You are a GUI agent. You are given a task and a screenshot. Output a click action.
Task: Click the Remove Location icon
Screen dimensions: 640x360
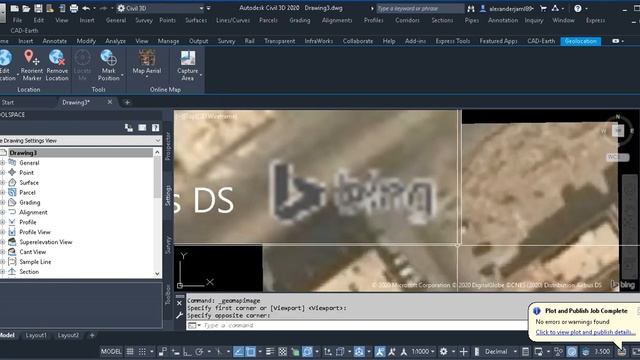57,58
